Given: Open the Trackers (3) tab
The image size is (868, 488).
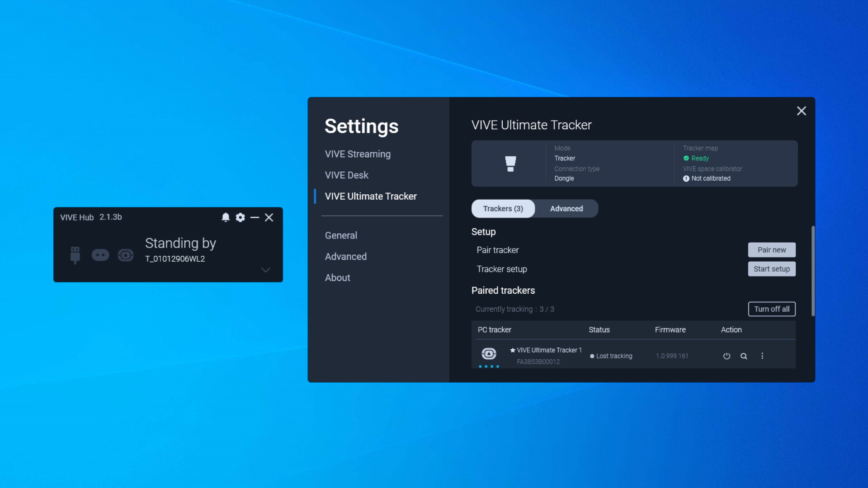Looking at the screenshot, I should pyautogui.click(x=503, y=208).
